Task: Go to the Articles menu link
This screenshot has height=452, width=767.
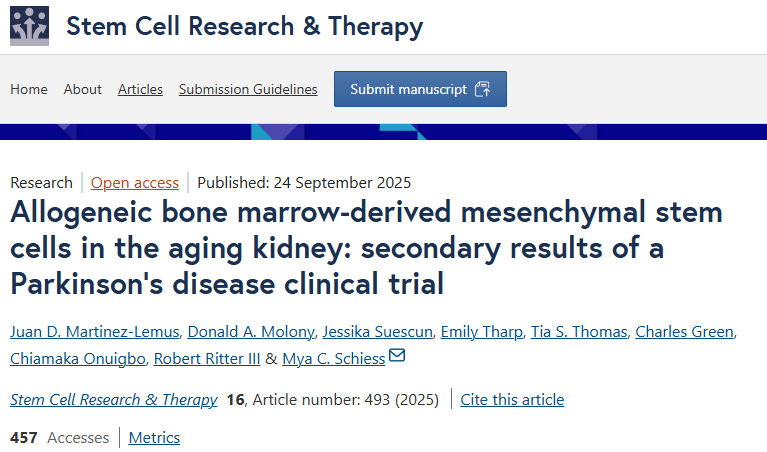Action: pos(140,89)
